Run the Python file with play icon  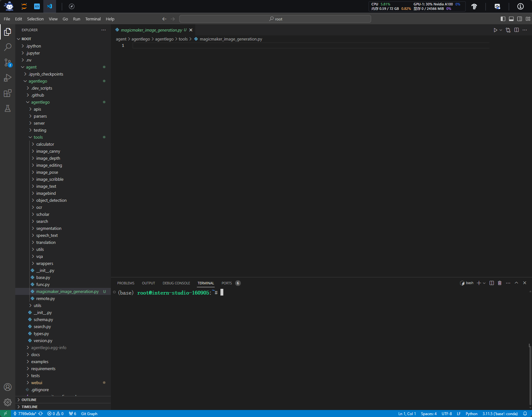pos(495,30)
